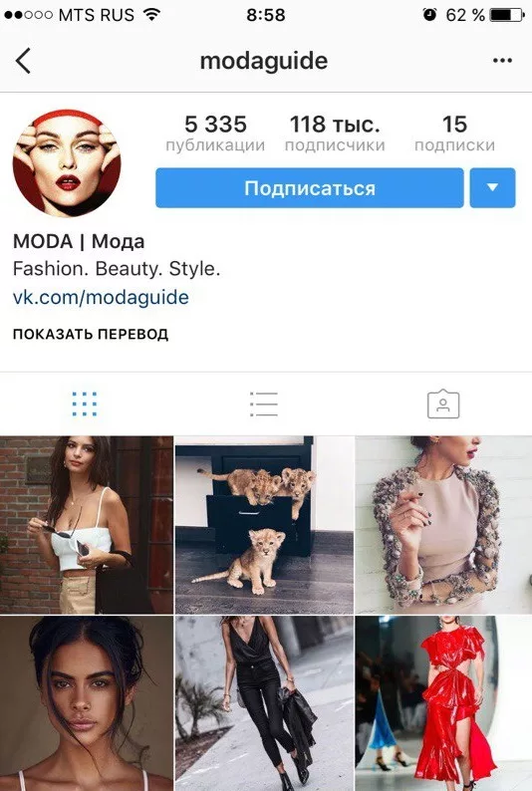Viewport: 532px width, 791px height.
Task: Switch to list view of posts
Action: (264, 404)
